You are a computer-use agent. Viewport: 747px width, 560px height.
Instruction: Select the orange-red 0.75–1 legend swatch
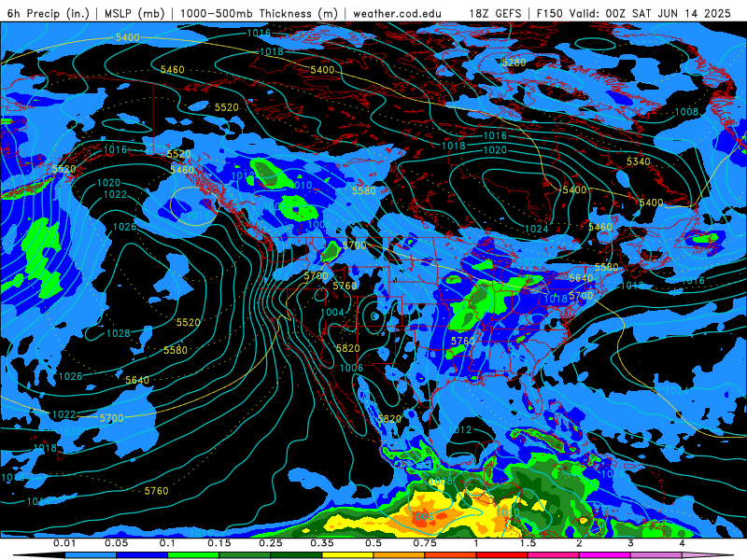tap(451, 555)
